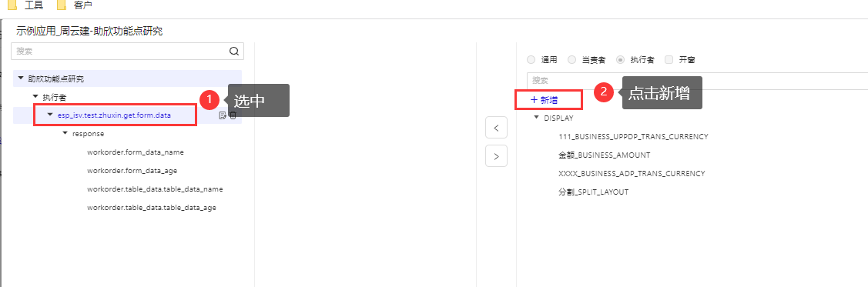Image resolution: width=868 pixels, height=287 pixels.
Task: Select workorder.form_data_name in the tree
Action: 135,152
